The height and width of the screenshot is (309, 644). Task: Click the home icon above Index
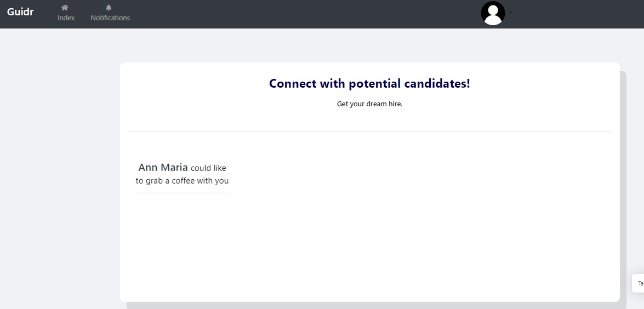coord(65,8)
